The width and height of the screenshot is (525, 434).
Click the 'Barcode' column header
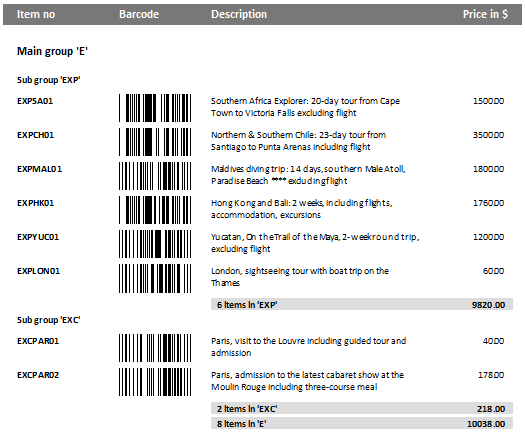coord(139,14)
